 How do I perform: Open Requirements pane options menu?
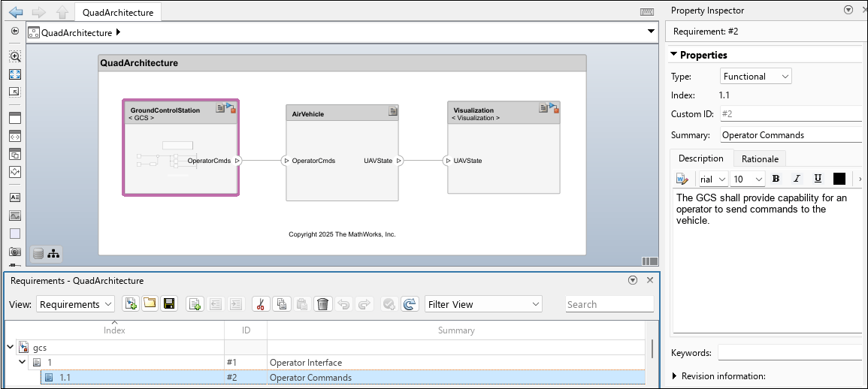pos(634,281)
